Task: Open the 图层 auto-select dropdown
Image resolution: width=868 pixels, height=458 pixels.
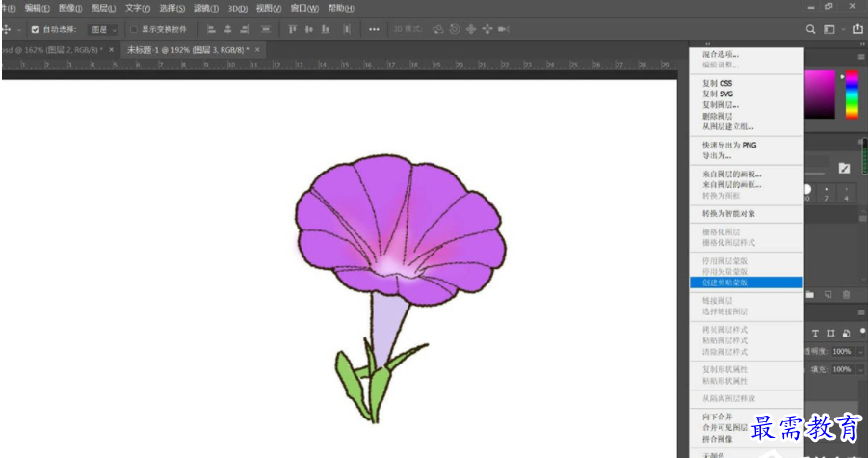Action: (104, 29)
